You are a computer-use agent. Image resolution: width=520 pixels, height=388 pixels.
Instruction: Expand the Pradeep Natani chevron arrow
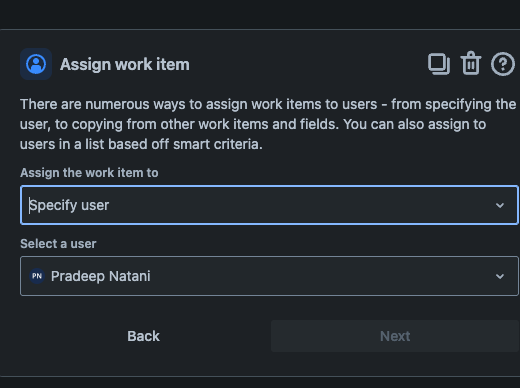coord(500,276)
